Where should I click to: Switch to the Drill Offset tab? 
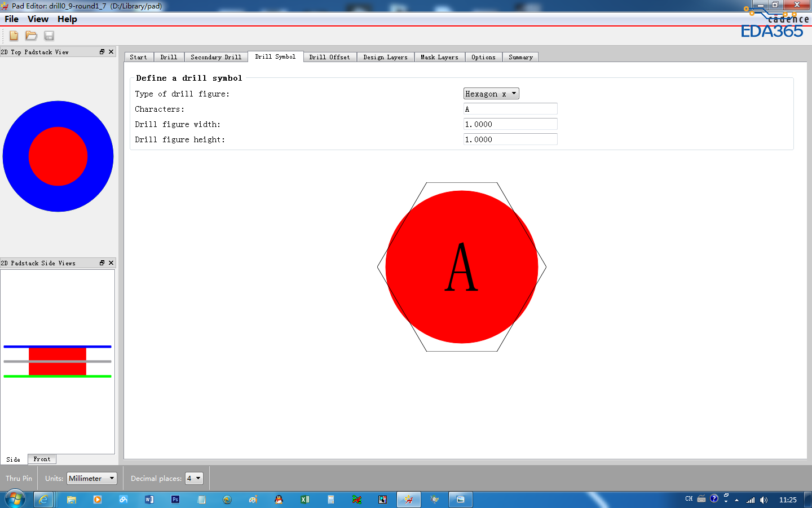[329, 57]
